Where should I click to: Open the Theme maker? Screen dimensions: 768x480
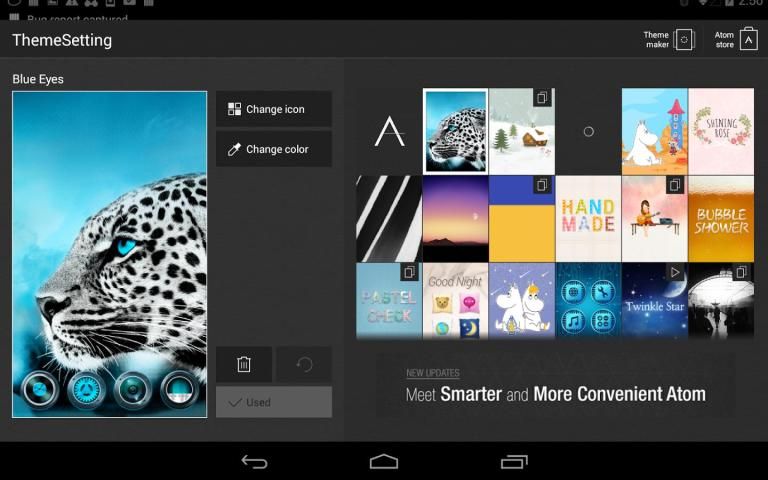(x=669, y=40)
